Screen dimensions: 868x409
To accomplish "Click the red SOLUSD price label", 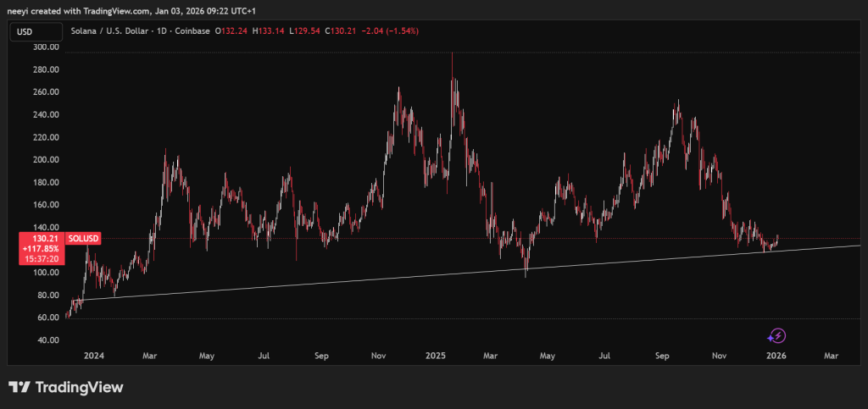I will pos(84,239).
